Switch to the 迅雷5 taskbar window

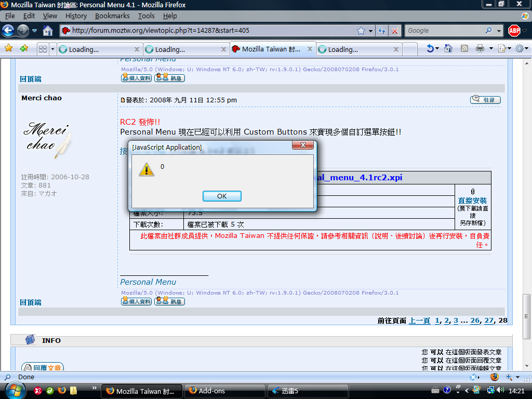pos(308,391)
